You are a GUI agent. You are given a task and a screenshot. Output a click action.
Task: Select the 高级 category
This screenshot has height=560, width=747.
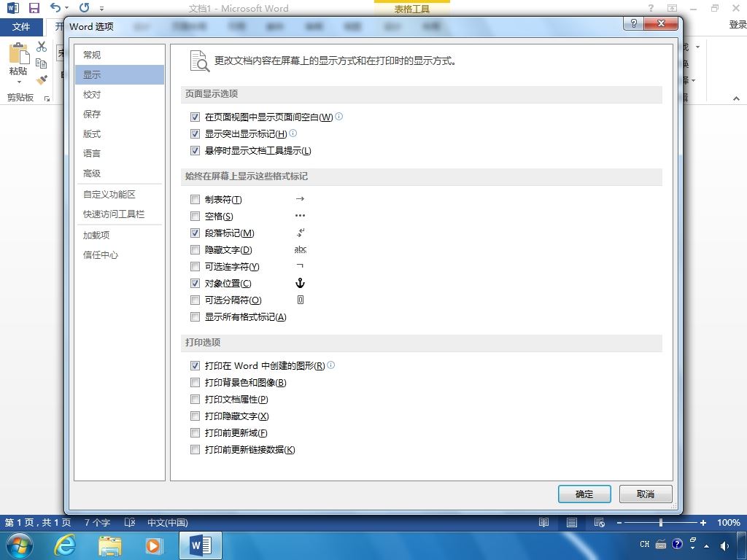(x=120, y=174)
